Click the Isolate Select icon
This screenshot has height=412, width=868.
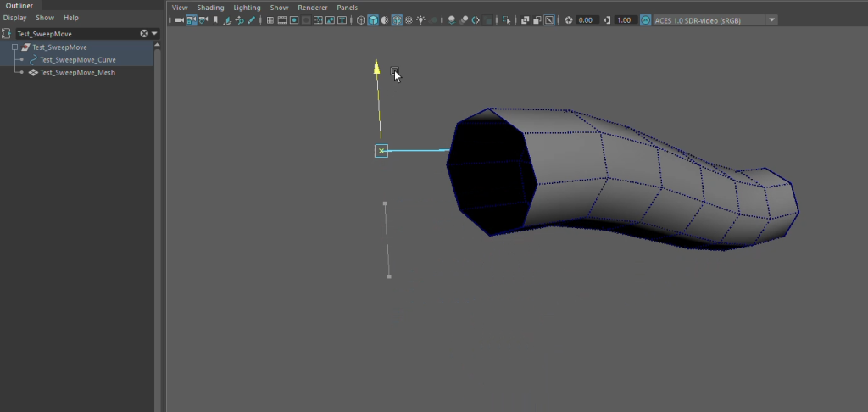coord(507,19)
